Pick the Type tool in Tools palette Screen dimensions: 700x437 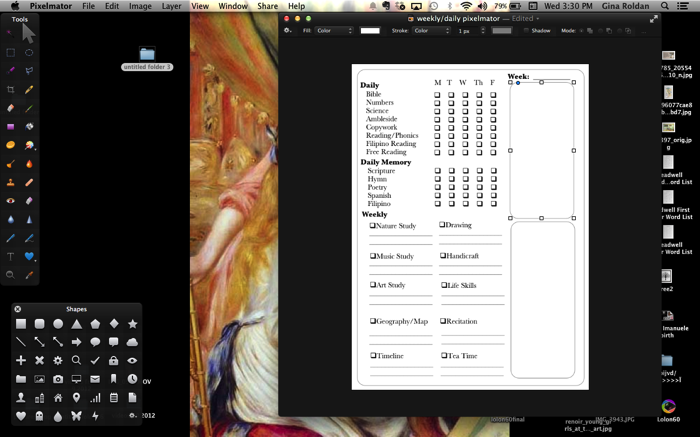[x=10, y=256]
